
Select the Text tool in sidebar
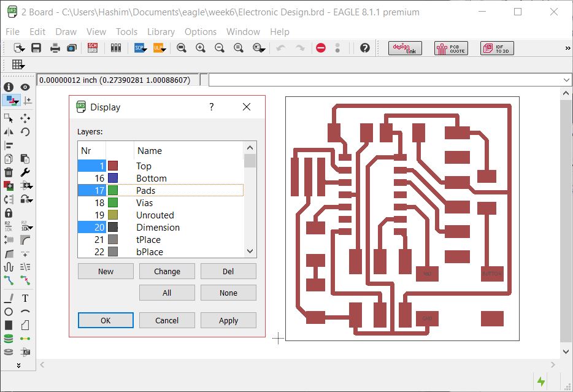click(25, 299)
